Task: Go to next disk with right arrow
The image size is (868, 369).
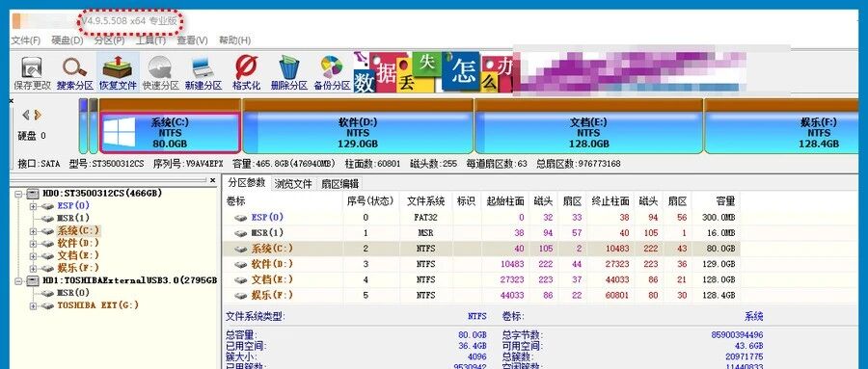Action: pyautogui.click(x=38, y=115)
